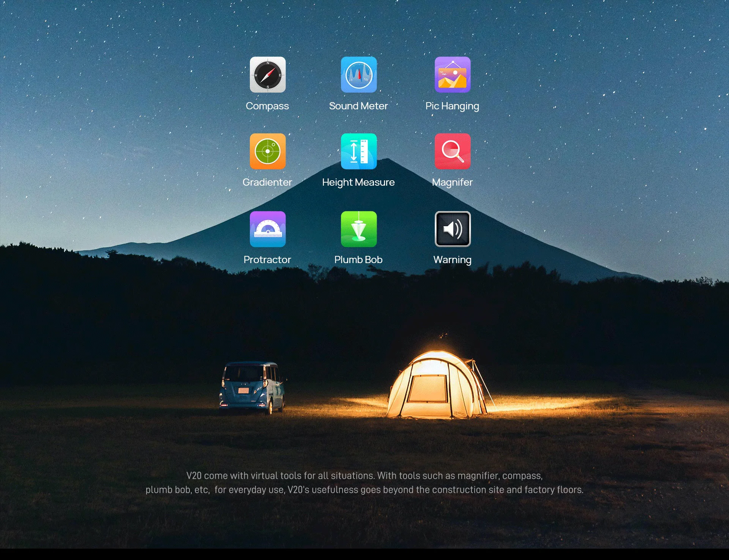This screenshot has height=560, width=729.
Task: Click the Plumb Bob label
Action: pyautogui.click(x=358, y=260)
